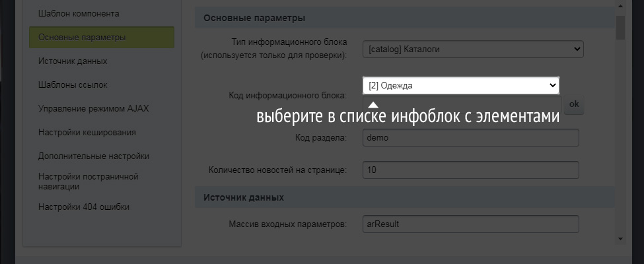This screenshot has width=644, height=264.
Task: Open the [catalog] Каталоги type dropdown
Action: (472, 49)
